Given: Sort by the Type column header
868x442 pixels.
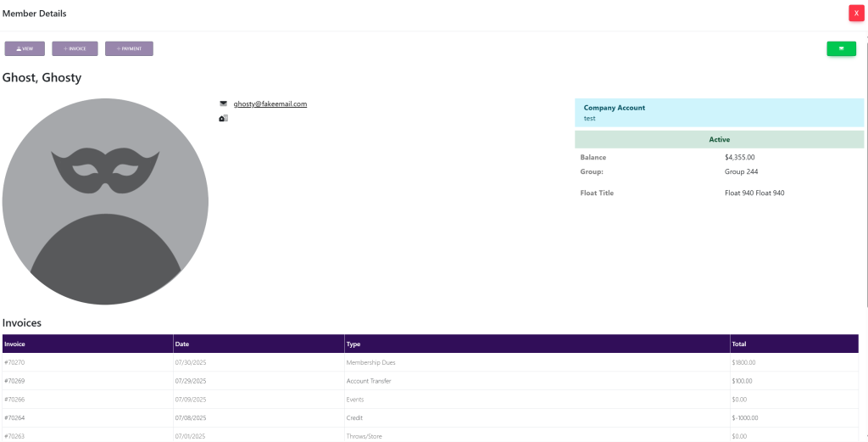Looking at the screenshot, I should [353, 344].
